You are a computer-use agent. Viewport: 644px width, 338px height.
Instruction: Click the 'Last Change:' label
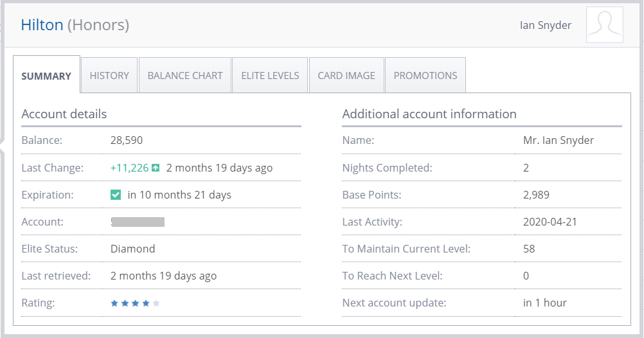coord(52,168)
